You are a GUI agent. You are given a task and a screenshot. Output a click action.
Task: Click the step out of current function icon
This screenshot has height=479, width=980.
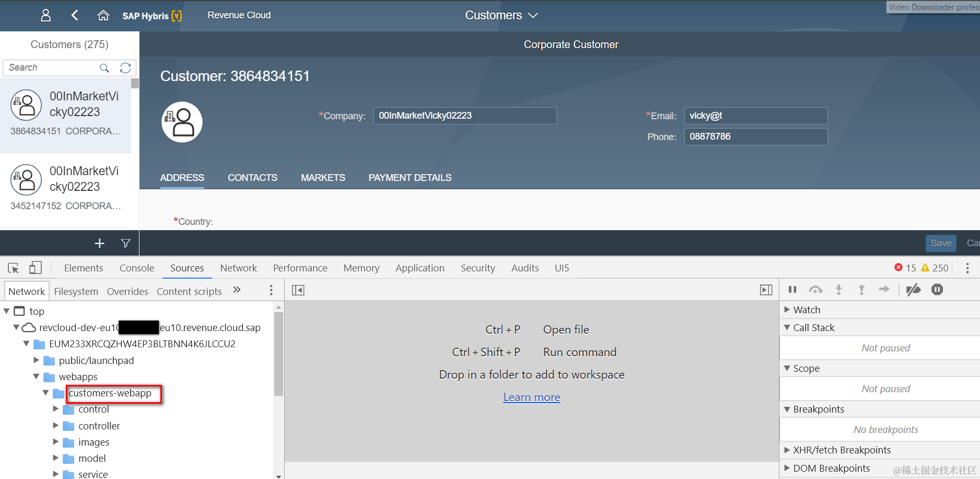(x=861, y=290)
